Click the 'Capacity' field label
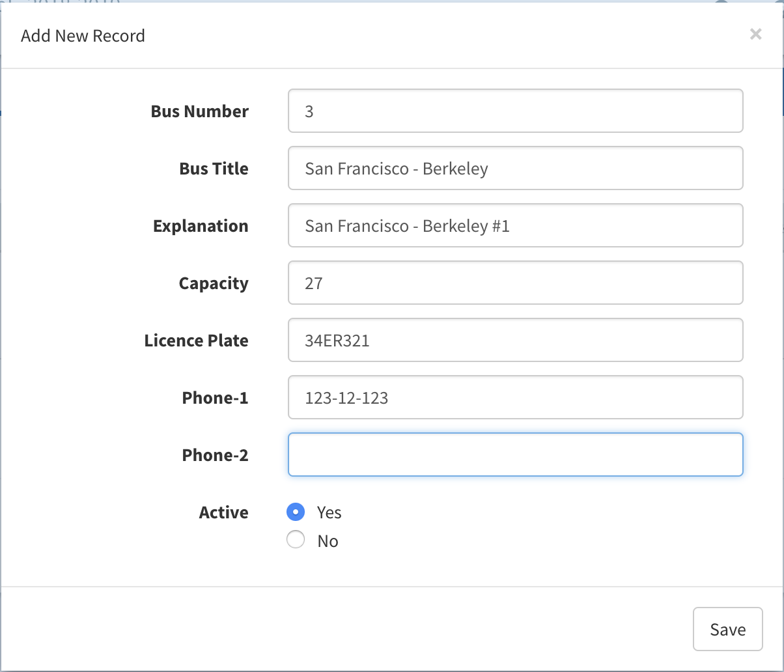 point(214,283)
